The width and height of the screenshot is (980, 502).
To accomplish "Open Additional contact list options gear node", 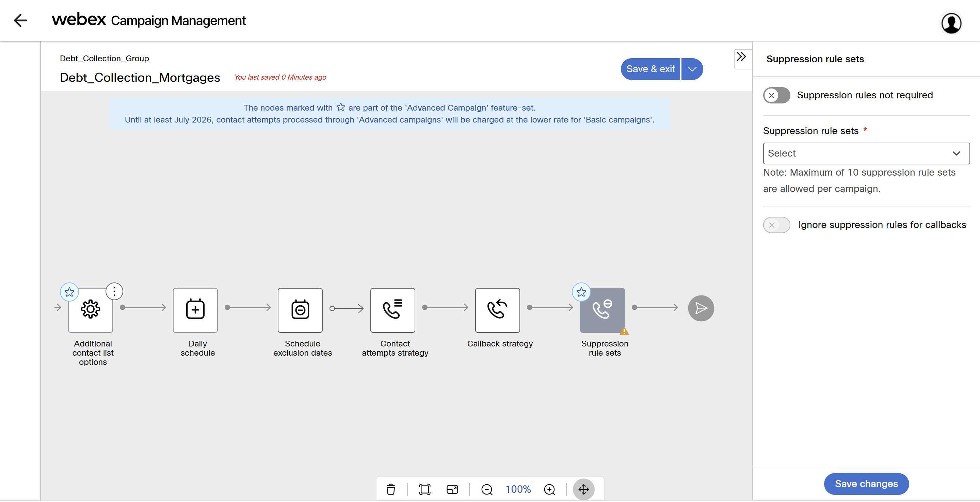I will [x=91, y=310].
